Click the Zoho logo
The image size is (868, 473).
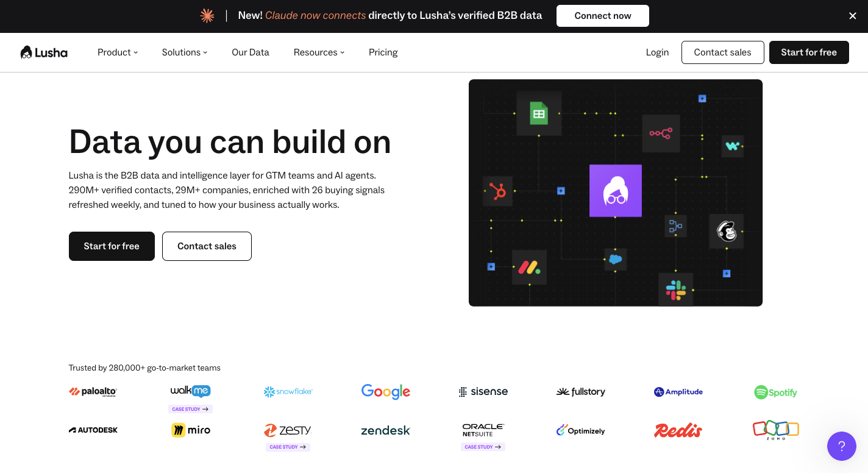click(776, 430)
